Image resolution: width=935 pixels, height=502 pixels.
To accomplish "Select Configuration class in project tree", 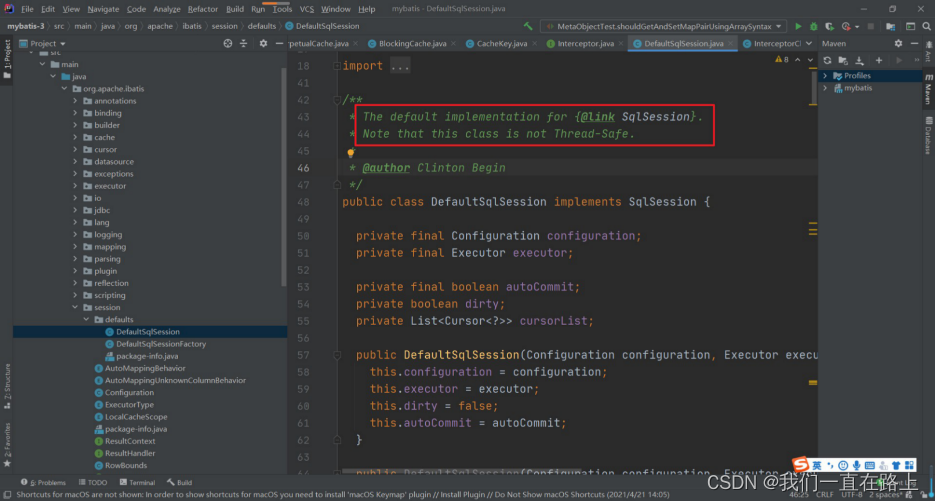I will [129, 393].
